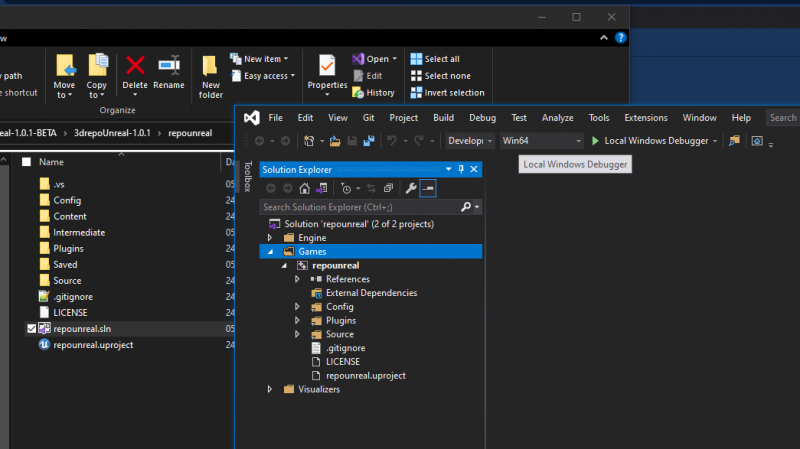Toggle the select-all checkbox beside Name header

(x=27, y=162)
